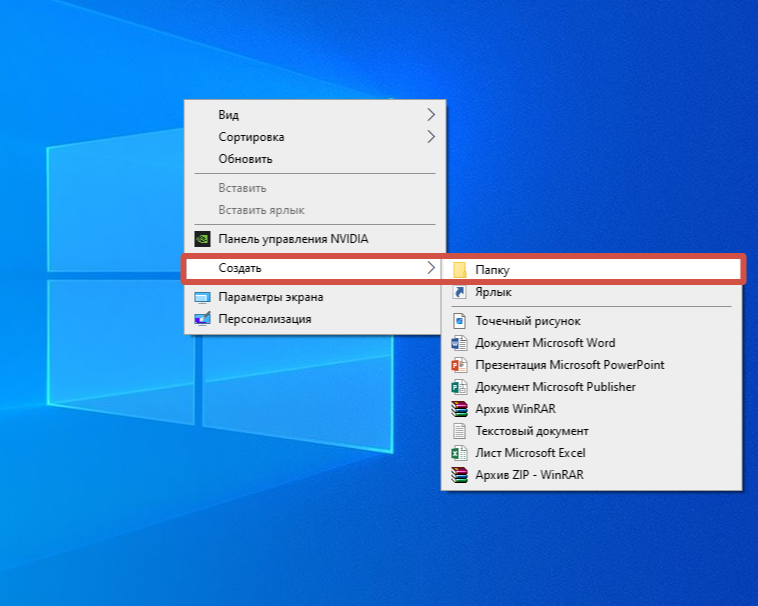Image resolution: width=758 pixels, height=606 pixels.
Task: Click the bitmap image icon by Точечный рисунок
Action: (x=459, y=321)
